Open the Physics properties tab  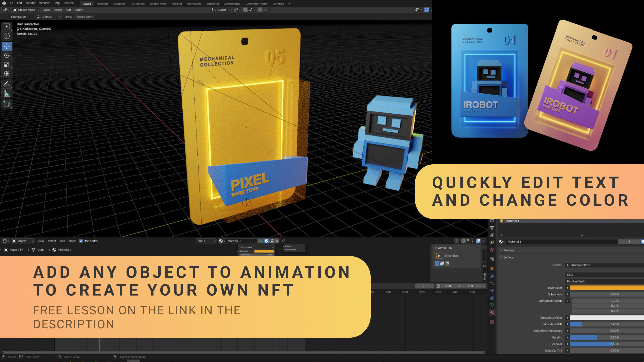coord(492,291)
